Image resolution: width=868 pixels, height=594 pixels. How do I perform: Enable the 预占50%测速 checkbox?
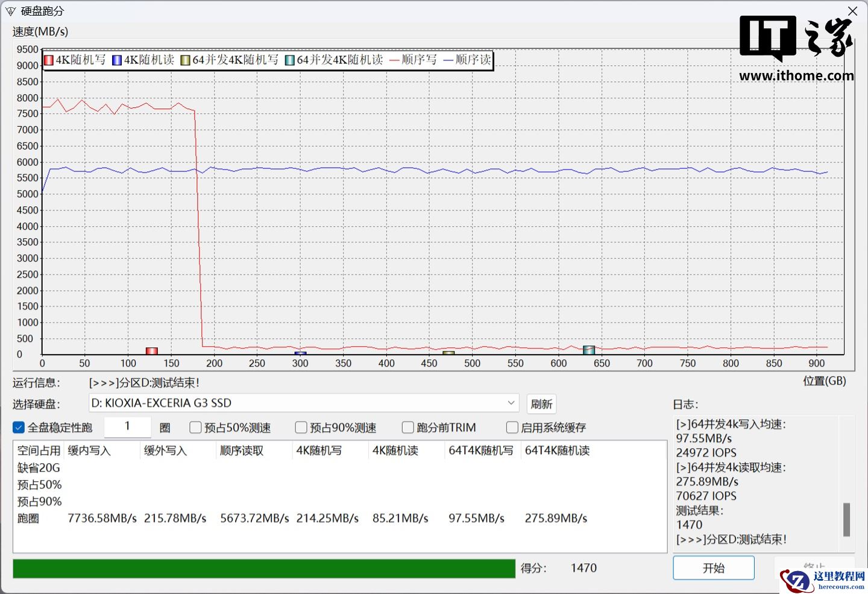[195, 428]
